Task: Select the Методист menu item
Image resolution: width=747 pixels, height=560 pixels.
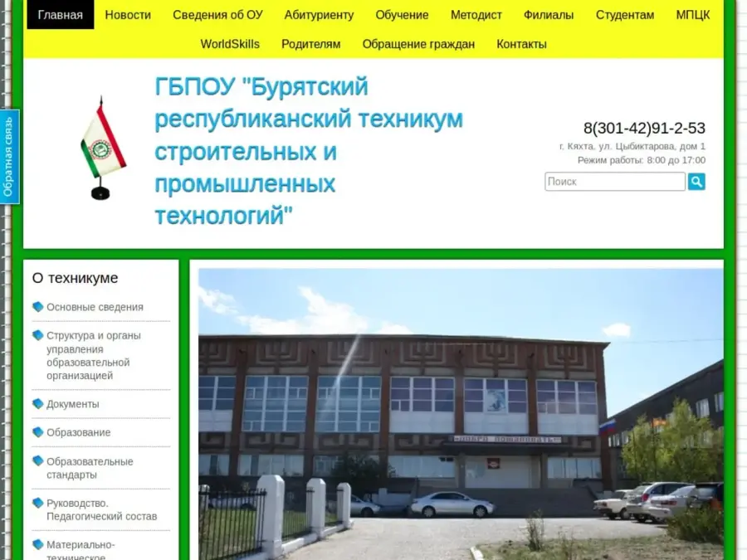Action: pyautogui.click(x=476, y=15)
